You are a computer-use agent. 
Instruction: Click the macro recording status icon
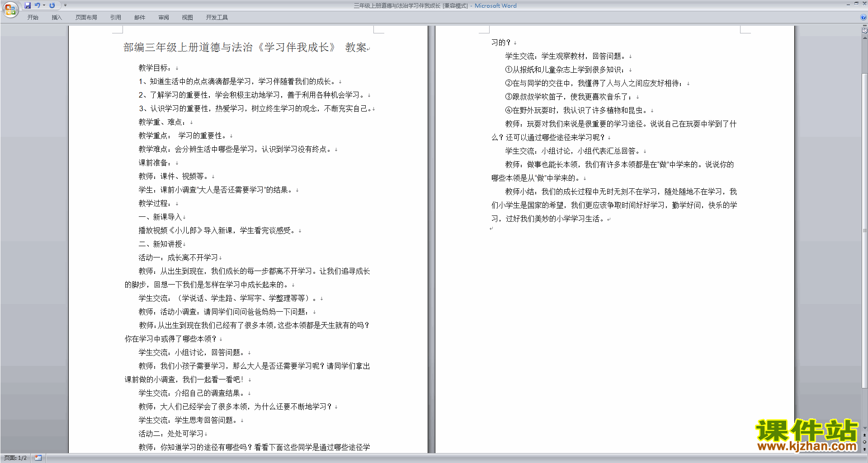[38, 458]
